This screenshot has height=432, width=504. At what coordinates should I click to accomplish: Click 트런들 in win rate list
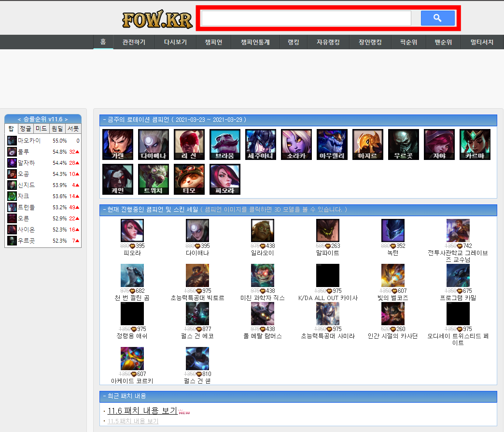coord(27,207)
